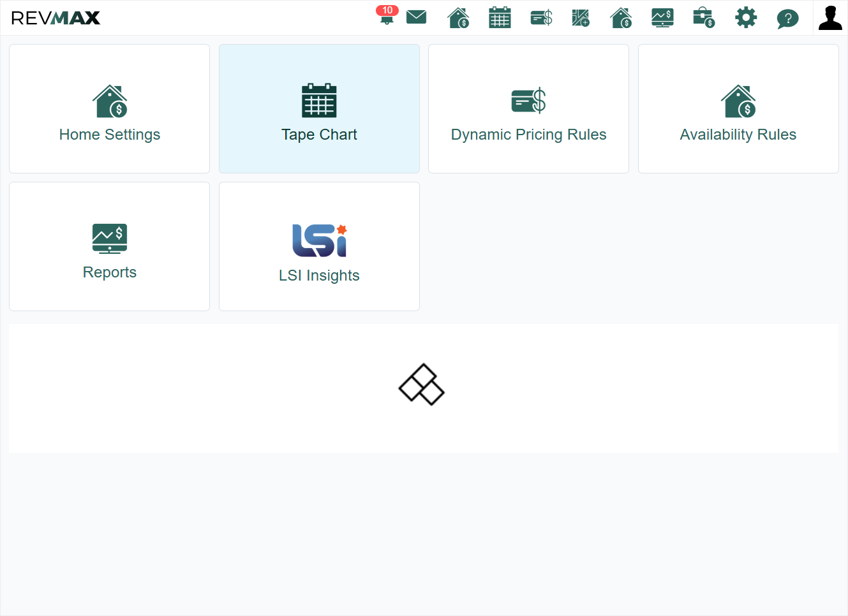Viewport: 848px width, 616px height.
Task: Click the briefcase-dollar icon in the top toolbar
Action: [x=704, y=17]
